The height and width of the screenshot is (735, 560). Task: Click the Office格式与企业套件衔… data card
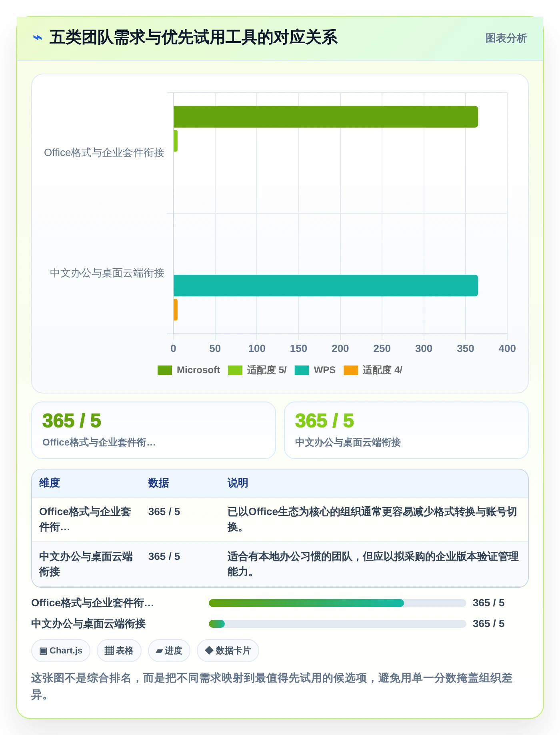(154, 430)
